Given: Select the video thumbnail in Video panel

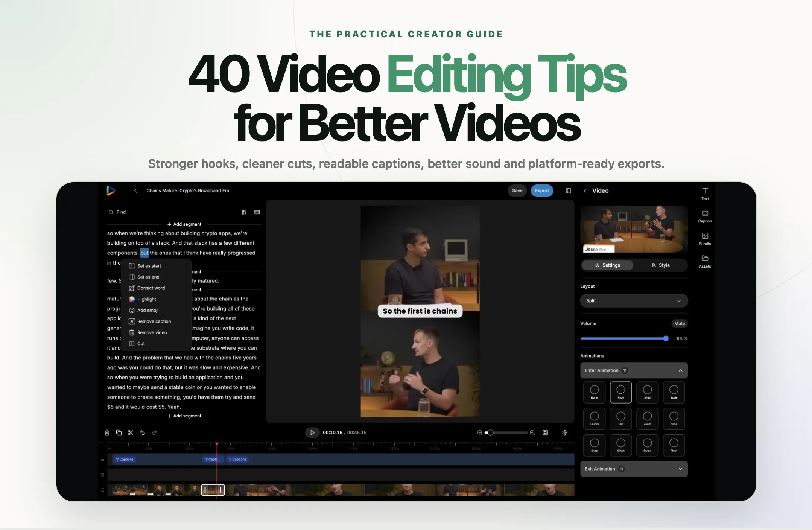Looking at the screenshot, I should tap(634, 229).
